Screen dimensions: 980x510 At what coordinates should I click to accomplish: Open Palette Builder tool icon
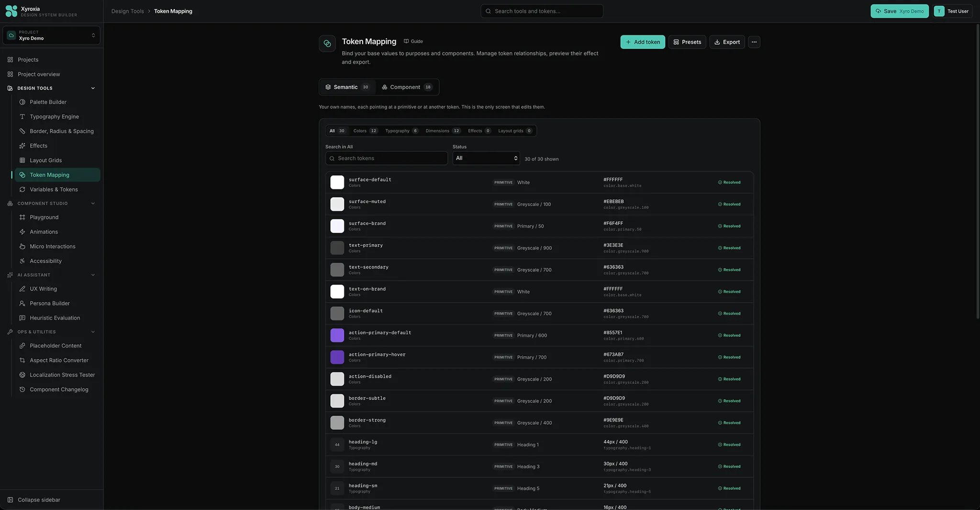click(x=22, y=102)
